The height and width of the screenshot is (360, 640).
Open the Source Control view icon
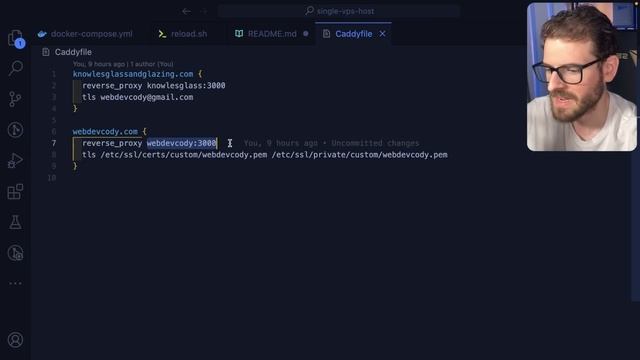pyautogui.click(x=15, y=99)
